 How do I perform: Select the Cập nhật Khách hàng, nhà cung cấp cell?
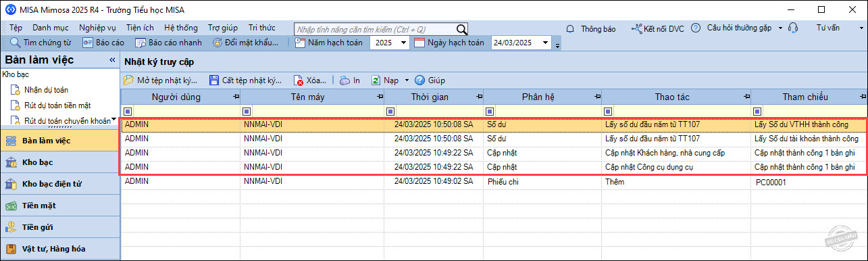point(675,153)
